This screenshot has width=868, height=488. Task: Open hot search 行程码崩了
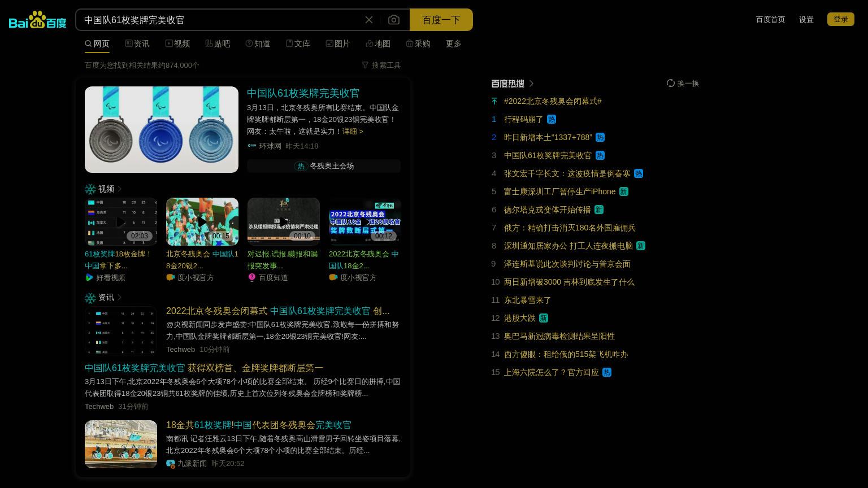click(523, 119)
